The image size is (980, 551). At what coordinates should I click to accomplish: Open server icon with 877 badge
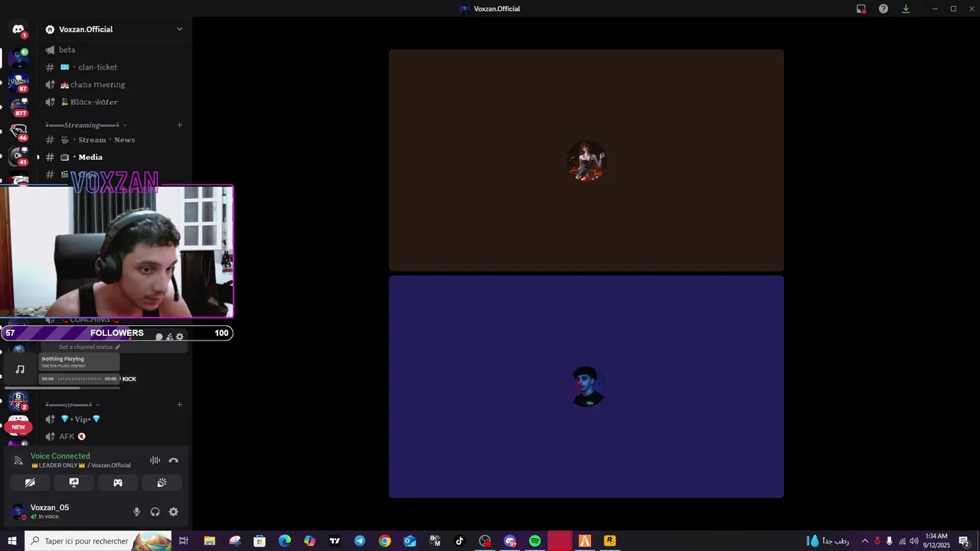pyautogui.click(x=18, y=106)
